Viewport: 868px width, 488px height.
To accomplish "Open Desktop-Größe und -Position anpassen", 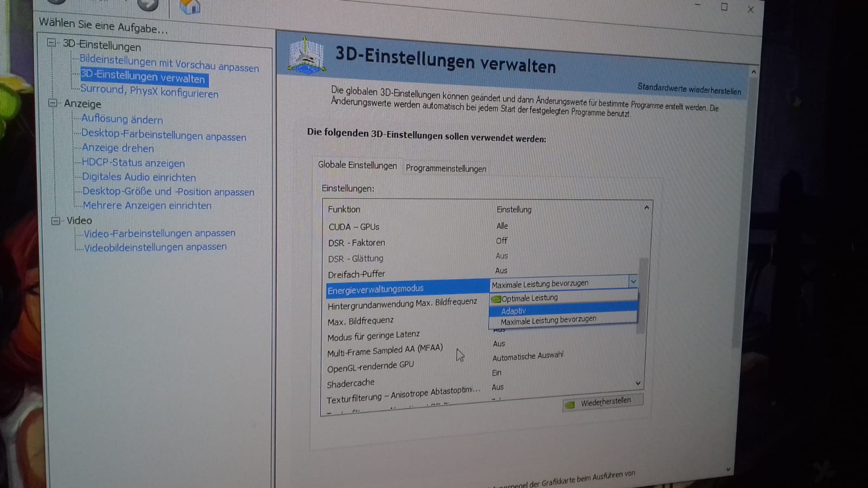I will pyautogui.click(x=168, y=191).
